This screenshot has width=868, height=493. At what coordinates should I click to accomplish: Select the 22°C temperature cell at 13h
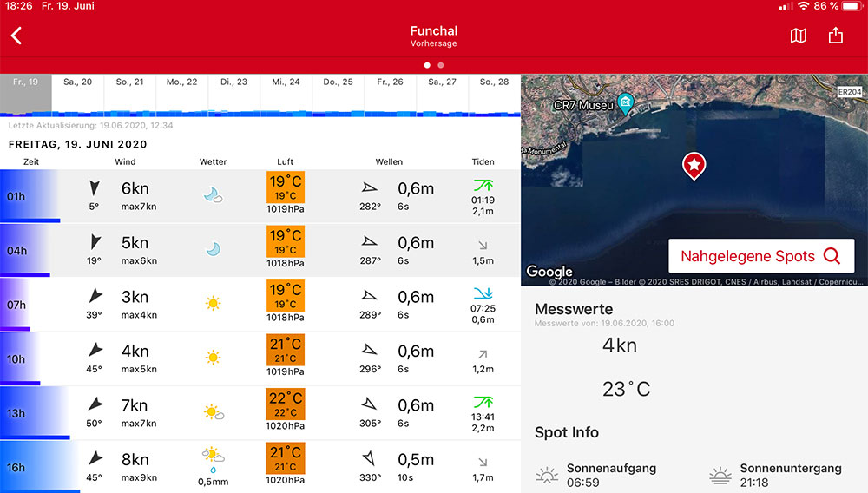click(286, 403)
